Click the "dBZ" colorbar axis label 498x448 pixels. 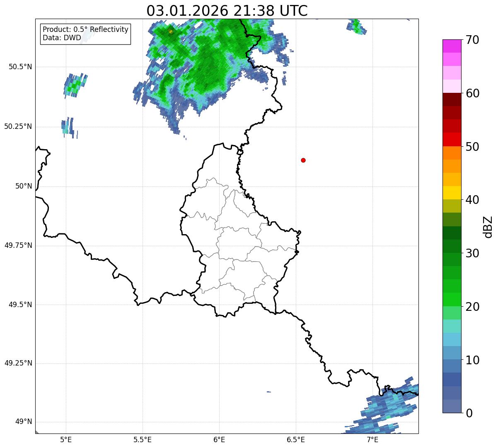(488, 226)
